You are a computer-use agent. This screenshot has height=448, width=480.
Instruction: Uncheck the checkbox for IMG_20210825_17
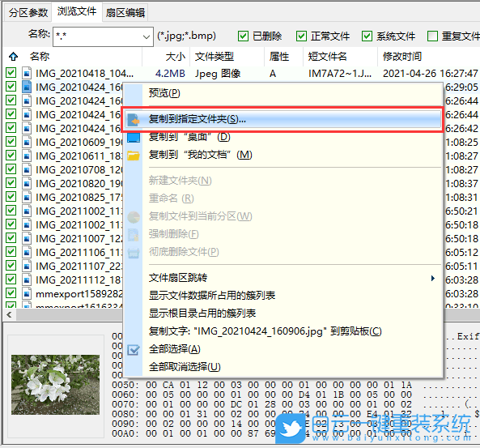point(11,197)
